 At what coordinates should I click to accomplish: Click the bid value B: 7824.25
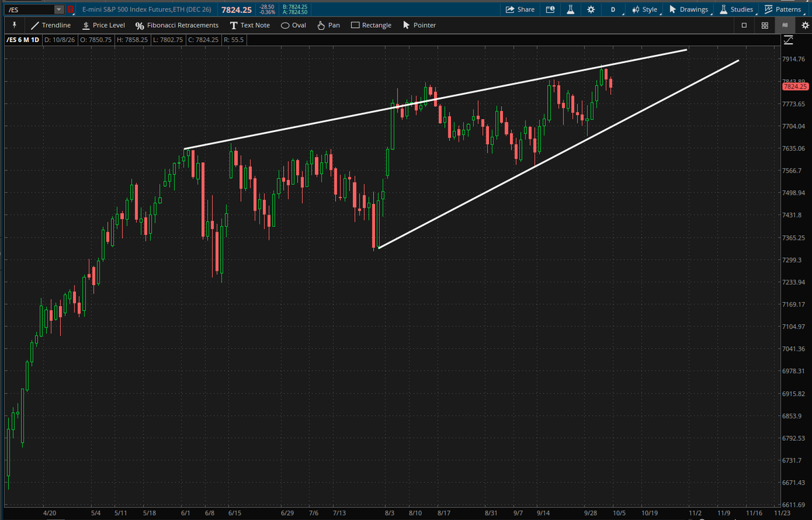pyautogui.click(x=295, y=7)
